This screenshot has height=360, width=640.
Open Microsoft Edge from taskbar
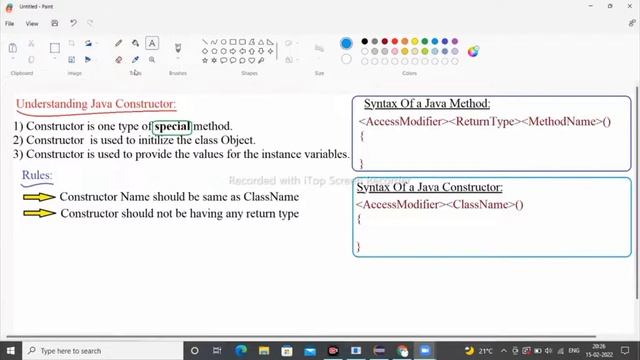pos(241,351)
